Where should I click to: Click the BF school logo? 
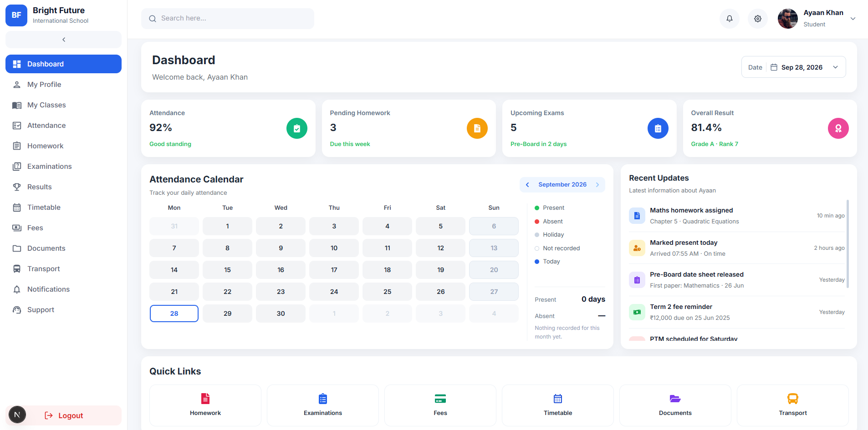click(x=16, y=15)
